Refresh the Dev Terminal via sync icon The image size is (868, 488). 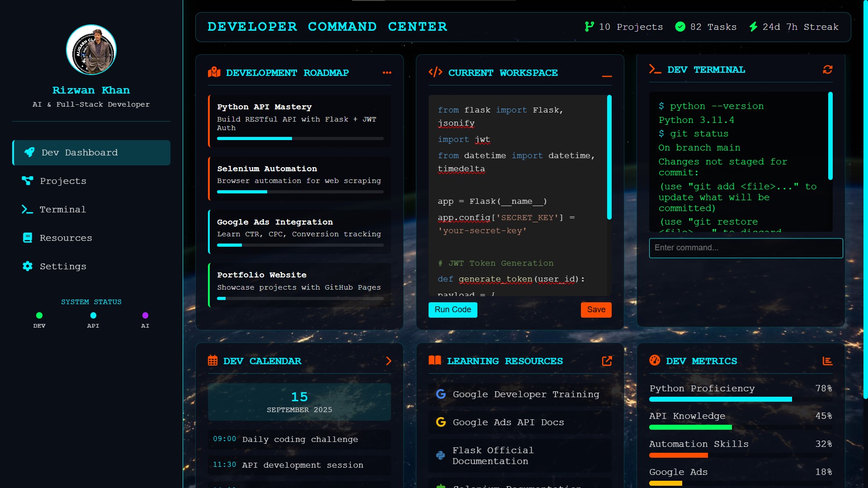tap(827, 70)
